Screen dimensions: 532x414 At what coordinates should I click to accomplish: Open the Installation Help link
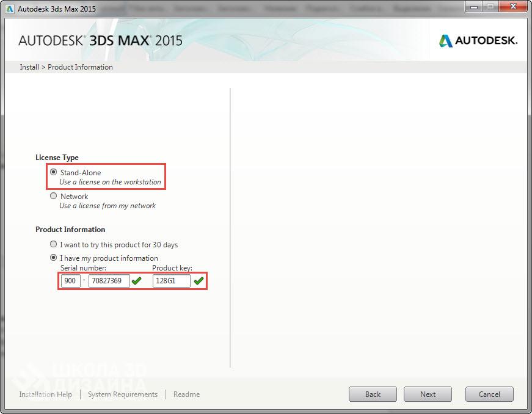pyautogui.click(x=45, y=394)
